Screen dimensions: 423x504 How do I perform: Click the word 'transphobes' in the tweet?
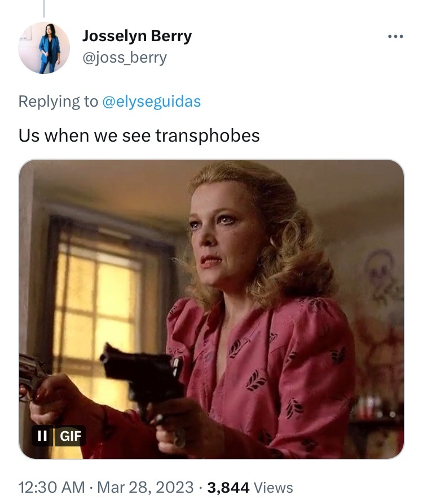208,135
